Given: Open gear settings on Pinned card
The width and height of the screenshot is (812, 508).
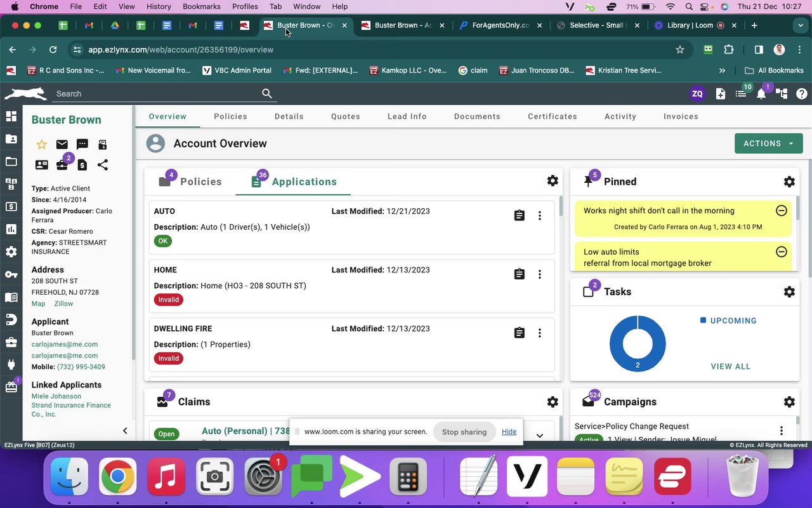Looking at the screenshot, I should (x=789, y=182).
